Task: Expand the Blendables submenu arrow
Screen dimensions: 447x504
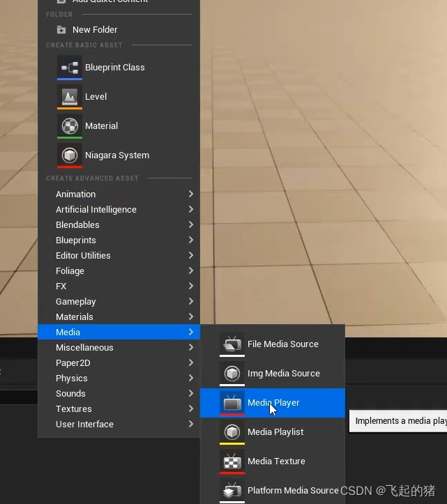Action: (191, 224)
